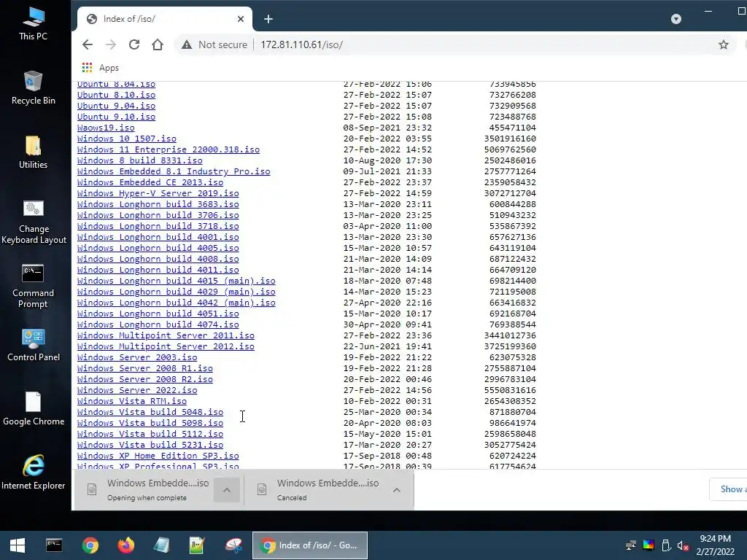Go forward in browser history
Image resolution: width=747 pixels, height=560 pixels.
tap(111, 44)
